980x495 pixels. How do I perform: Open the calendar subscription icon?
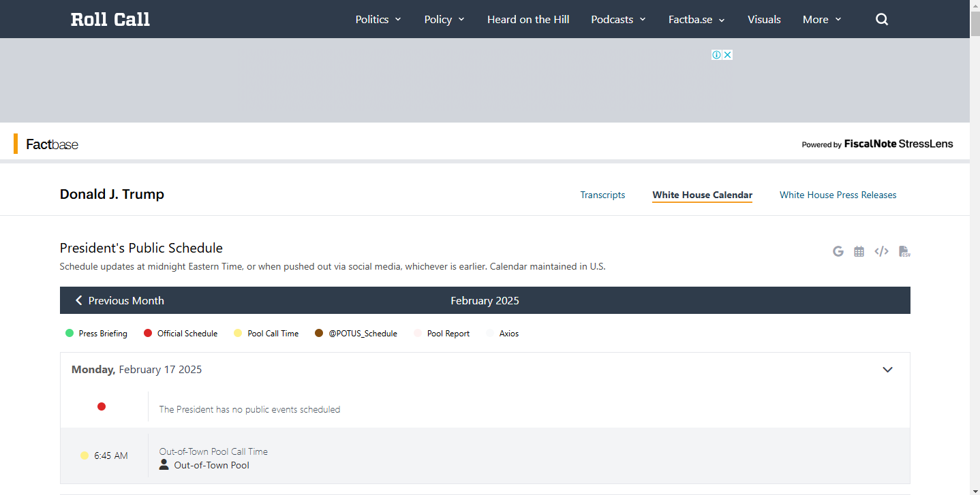(x=859, y=251)
